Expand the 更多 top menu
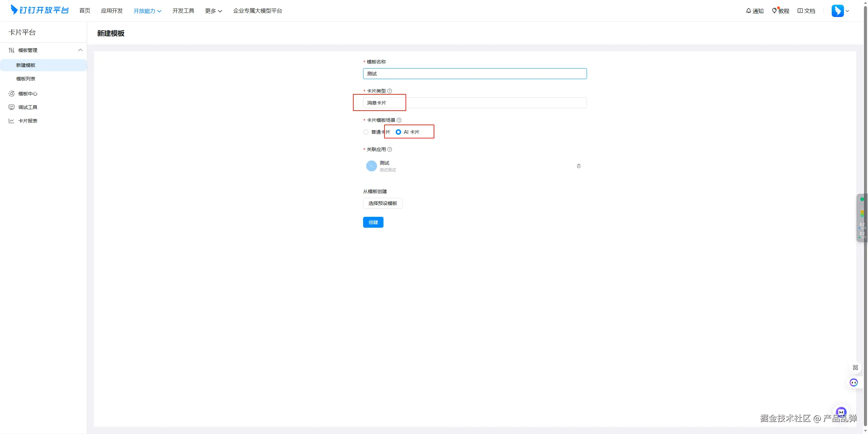Screen dimensions: 868x434 213,11
